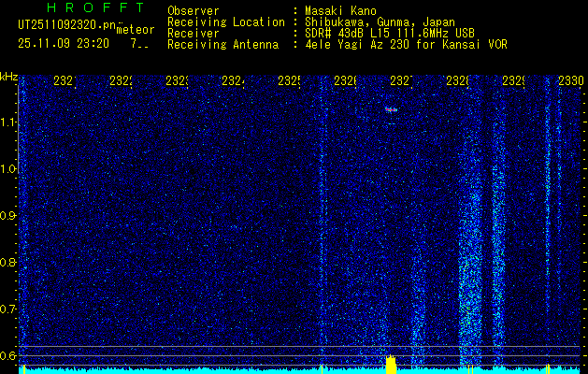
Task: Click the kHz axis unit label
Action: pyautogui.click(x=9, y=78)
